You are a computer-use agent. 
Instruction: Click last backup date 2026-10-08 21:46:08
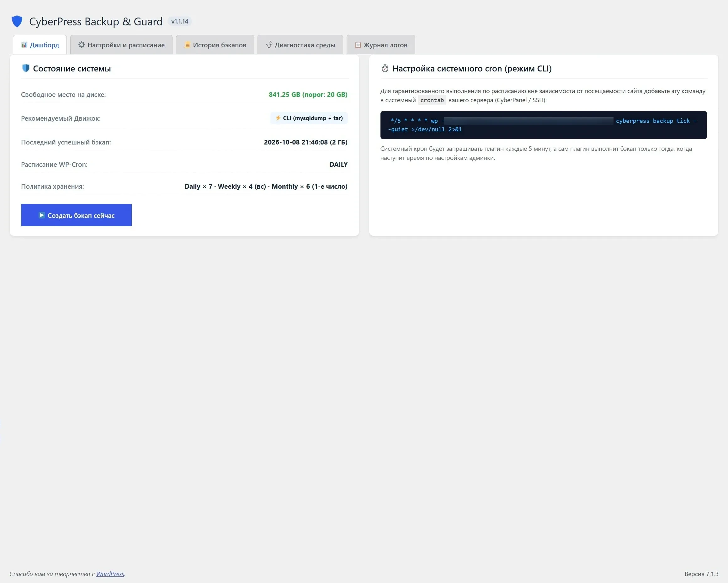click(x=306, y=142)
